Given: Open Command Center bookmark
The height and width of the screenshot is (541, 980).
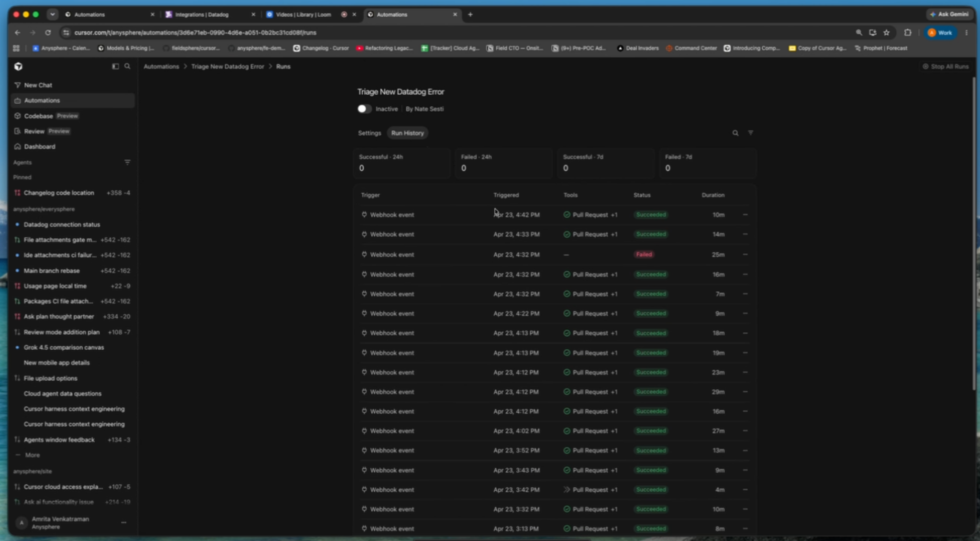Looking at the screenshot, I should [x=691, y=48].
